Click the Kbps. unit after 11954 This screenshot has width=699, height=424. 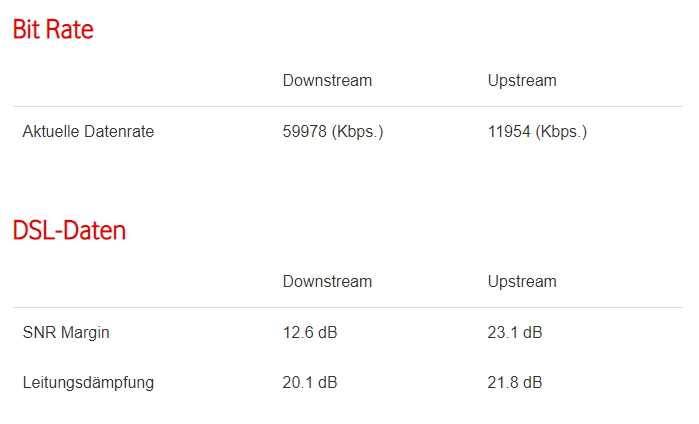pos(561,131)
